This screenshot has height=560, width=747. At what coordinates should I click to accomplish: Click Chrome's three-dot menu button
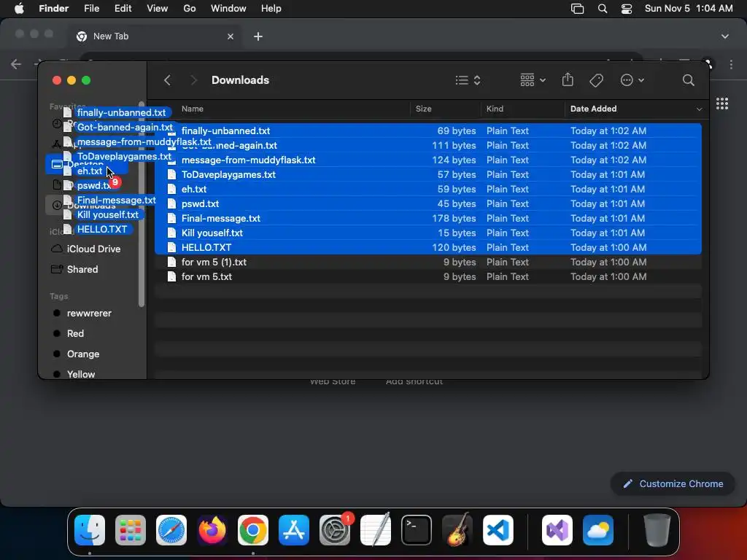point(731,64)
